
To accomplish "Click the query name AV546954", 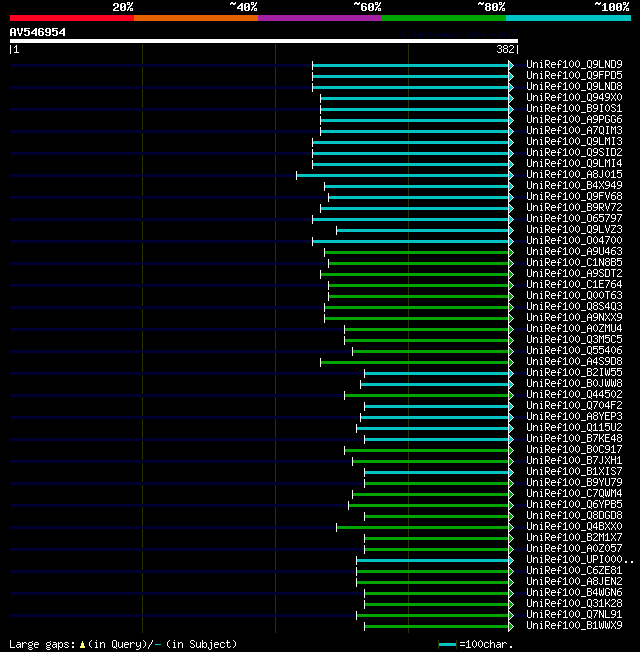I will click(38, 32).
